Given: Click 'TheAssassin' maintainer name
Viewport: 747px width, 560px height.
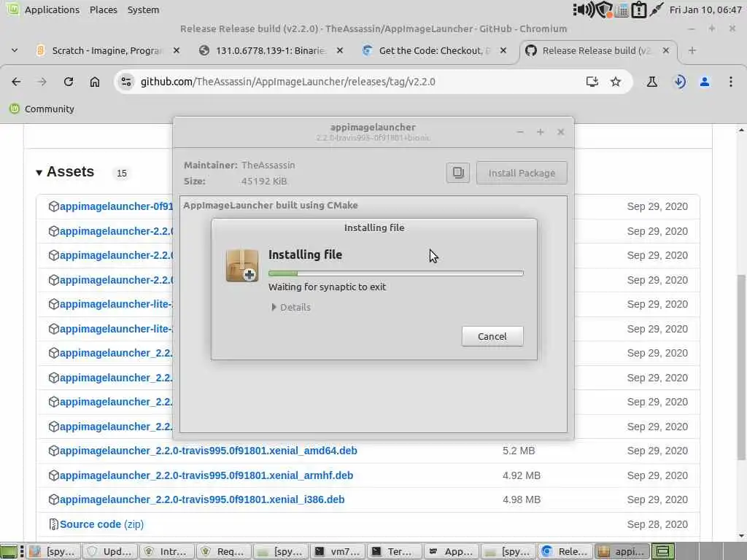Looking at the screenshot, I should [268, 166].
